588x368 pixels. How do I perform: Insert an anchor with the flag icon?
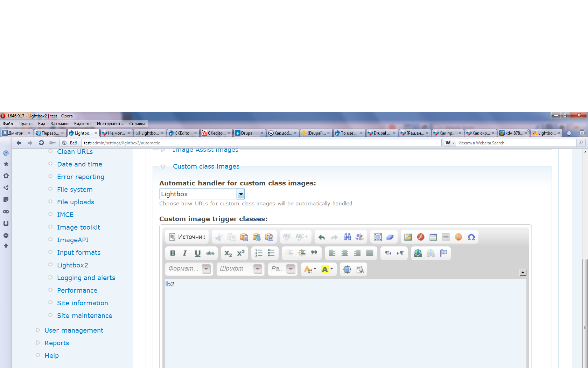coord(443,253)
